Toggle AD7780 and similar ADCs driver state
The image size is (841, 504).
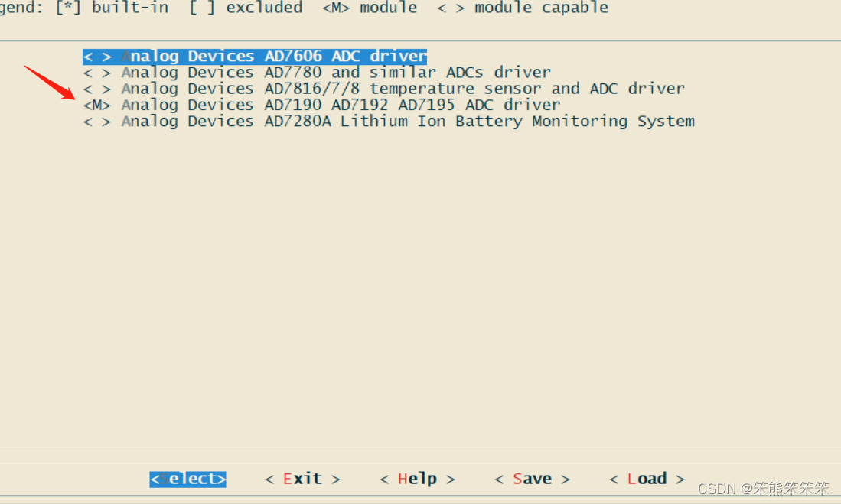tap(96, 72)
